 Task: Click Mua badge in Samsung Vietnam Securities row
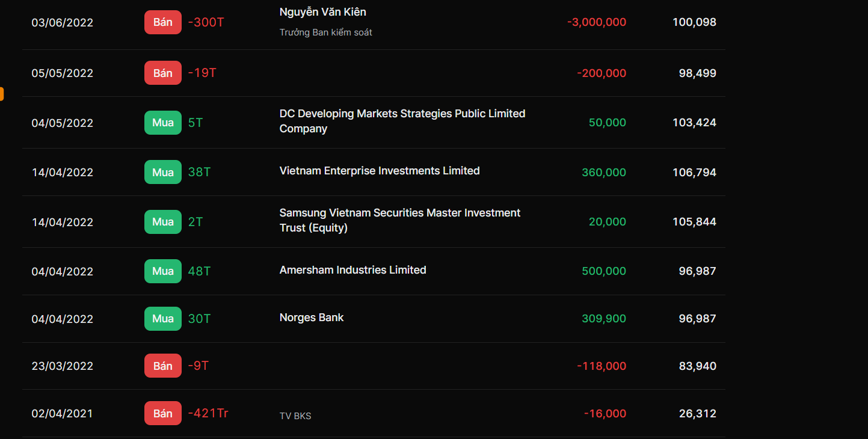[162, 222]
